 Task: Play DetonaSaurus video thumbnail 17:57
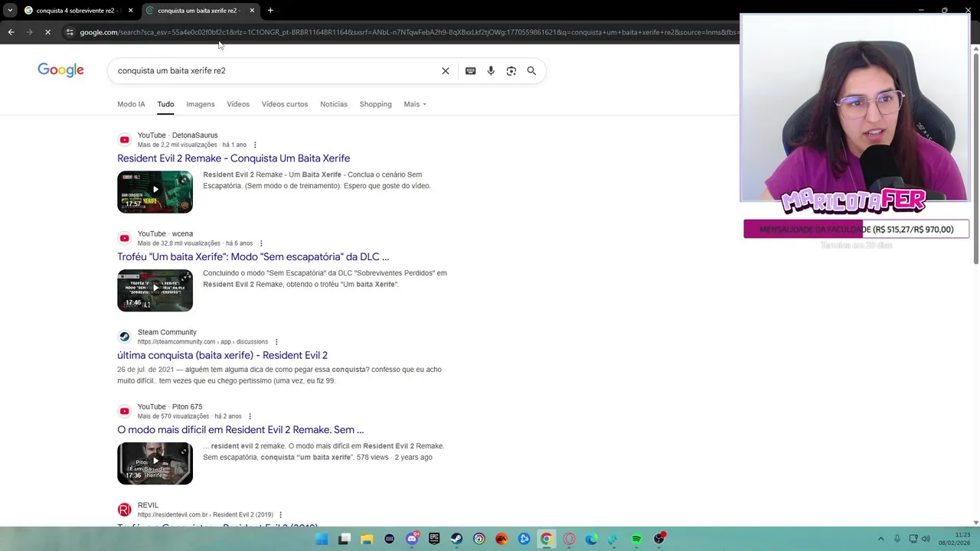pos(155,191)
